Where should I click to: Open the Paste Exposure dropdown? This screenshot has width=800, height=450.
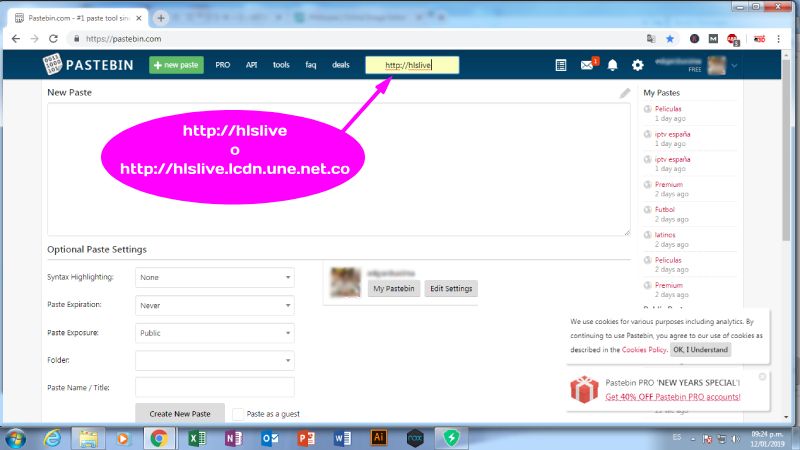(x=215, y=333)
